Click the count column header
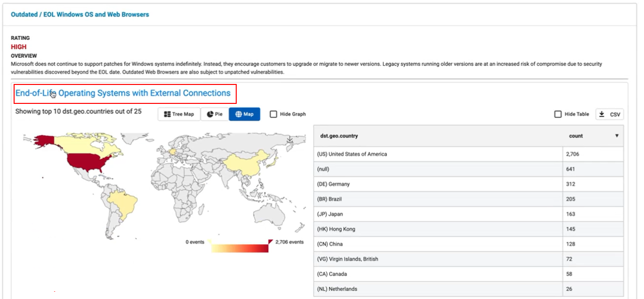This screenshot has height=299, width=644. click(576, 136)
